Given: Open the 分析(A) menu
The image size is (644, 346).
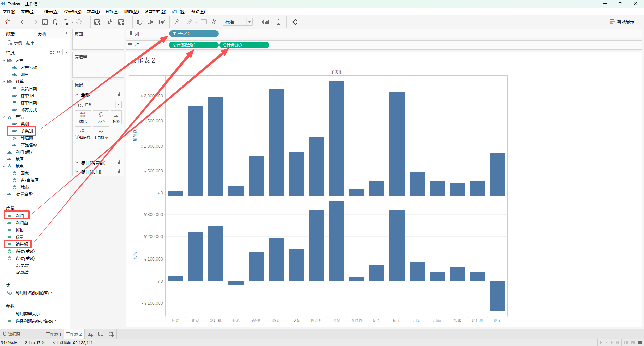Looking at the screenshot, I should point(112,12).
